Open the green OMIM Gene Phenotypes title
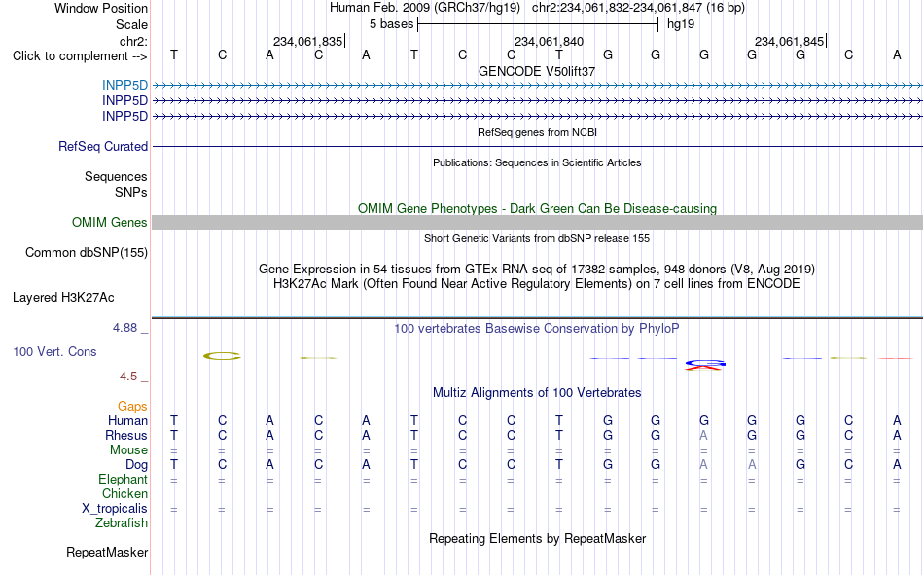The width and height of the screenshot is (924, 575). pyautogui.click(x=537, y=209)
